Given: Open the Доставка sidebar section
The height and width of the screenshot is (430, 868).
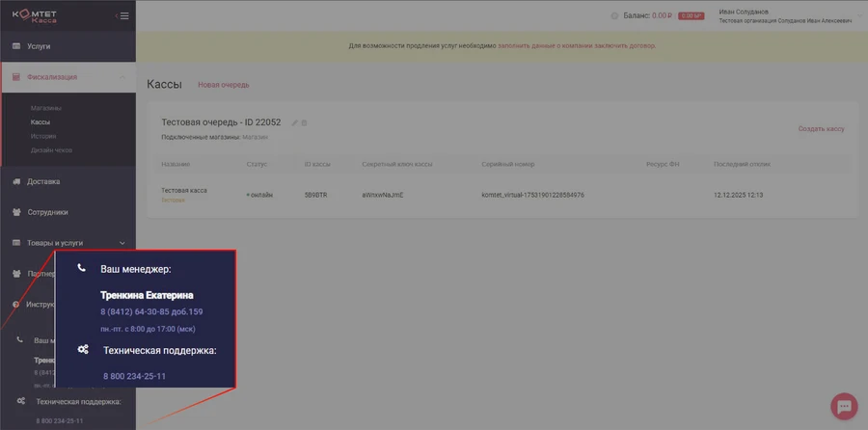Looking at the screenshot, I should coord(43,181).
